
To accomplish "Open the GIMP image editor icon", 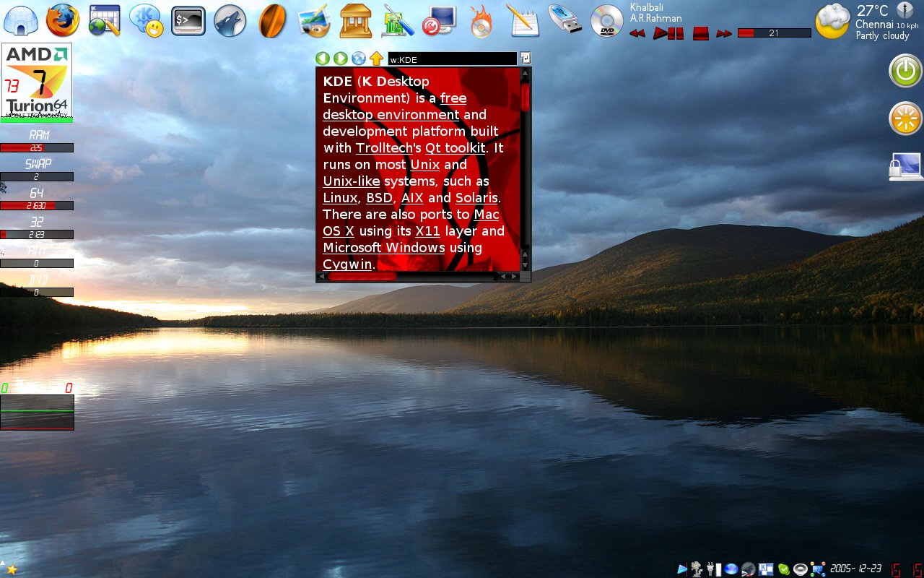I will coord(314,20).
